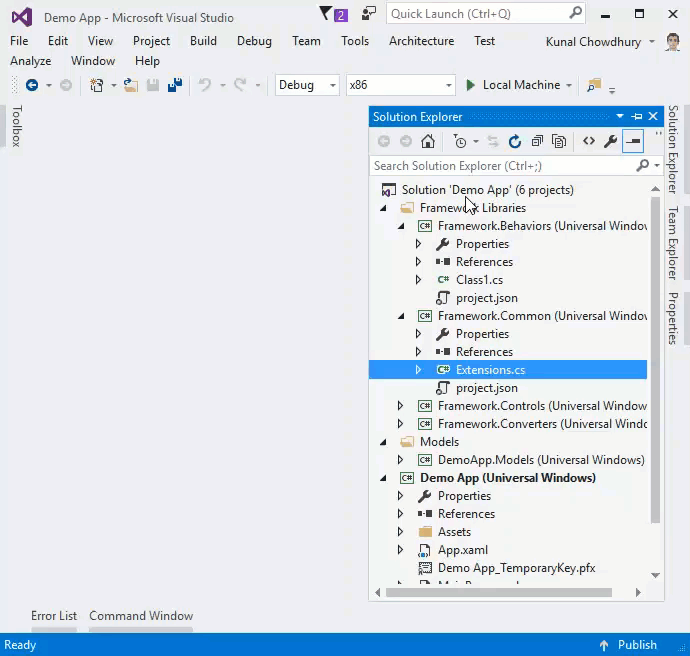Image resolution: width=690 pixels, height=656 pixels.
Task: Click the Solution Explorer vertical scrollbar thumb
Action: [x=655, y=360]
